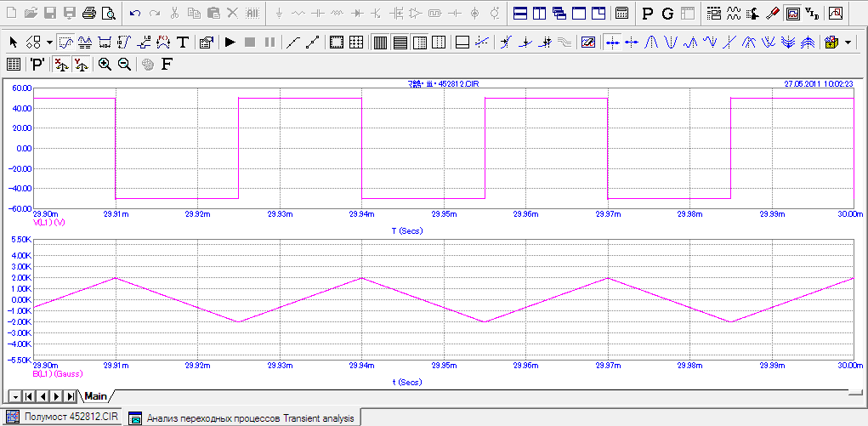Image resolution: width=868 pixels, height=426 pixels.
Task: Click the V(L1) (V) waveform label
Action: (49, 222)
